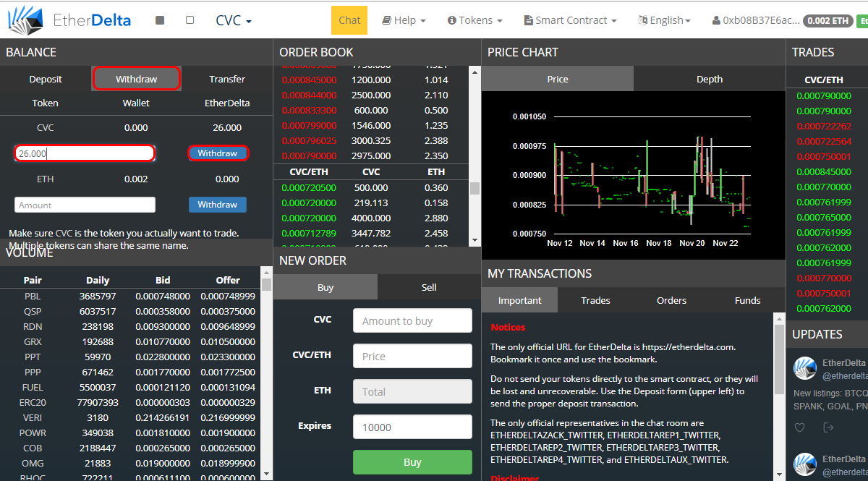Expand the Smart Contract menu caret

[614, 21]
